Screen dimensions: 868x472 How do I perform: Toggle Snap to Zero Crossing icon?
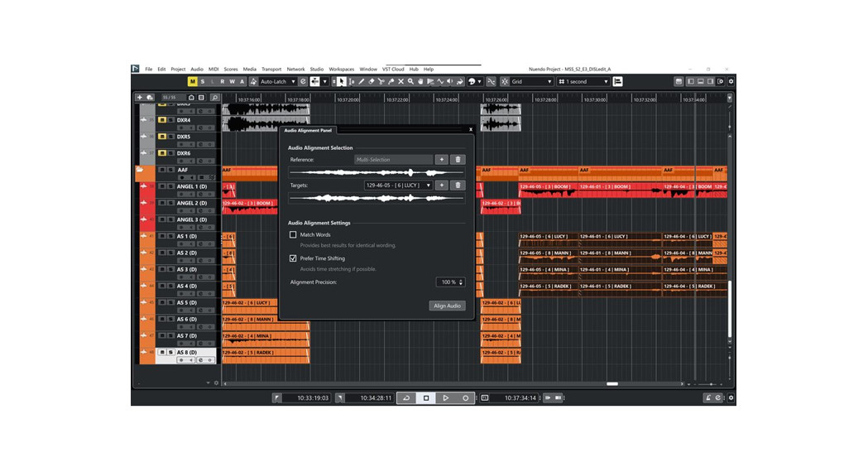tap(491, 81)
